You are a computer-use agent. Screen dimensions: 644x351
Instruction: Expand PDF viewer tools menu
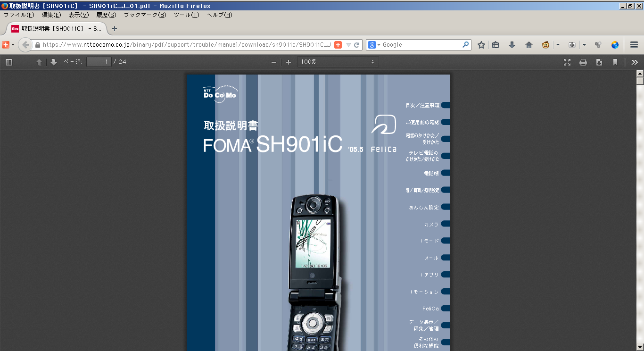(635, 62)
